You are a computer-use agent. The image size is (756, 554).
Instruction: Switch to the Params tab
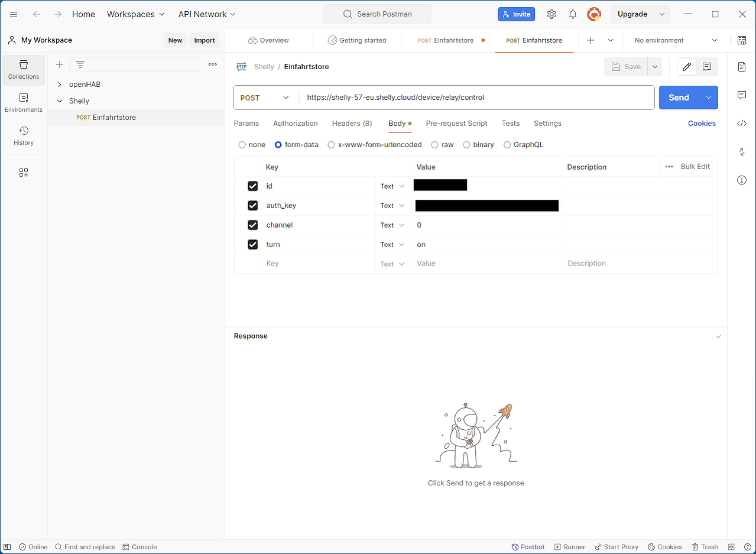pos(246,124)
